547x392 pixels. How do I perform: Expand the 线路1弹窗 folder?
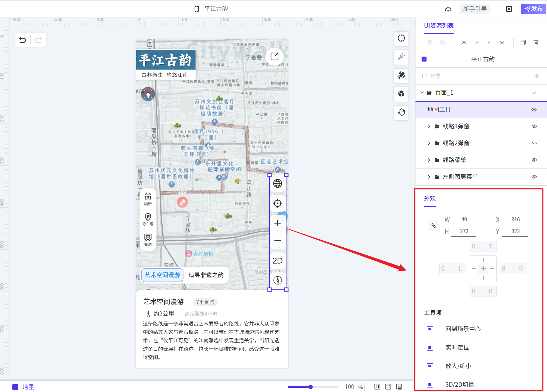click(x=429, y=126)
